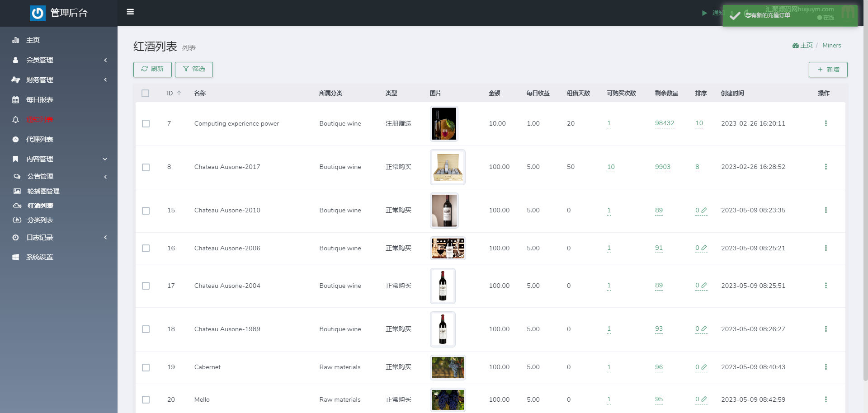Open Chateau Ausone-2017 wine thumbnail
The image size is (868, 413).
click(448, 167)
